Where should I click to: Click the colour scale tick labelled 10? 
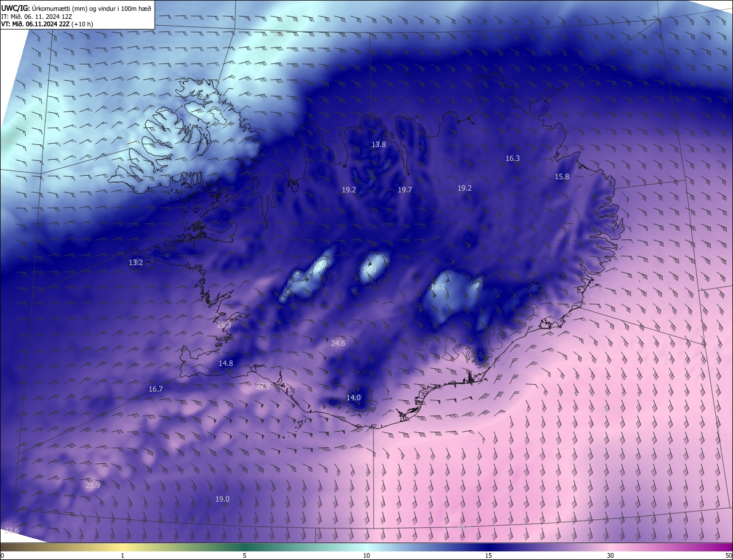(366, 555)
